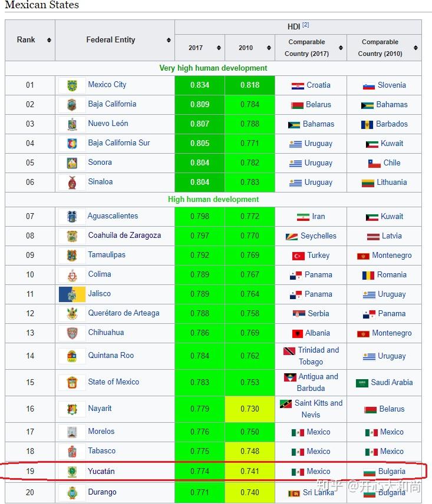The image size is (432, 504).
Task: Click the Seychelles flag icon
Action: (x=291, y=236)
